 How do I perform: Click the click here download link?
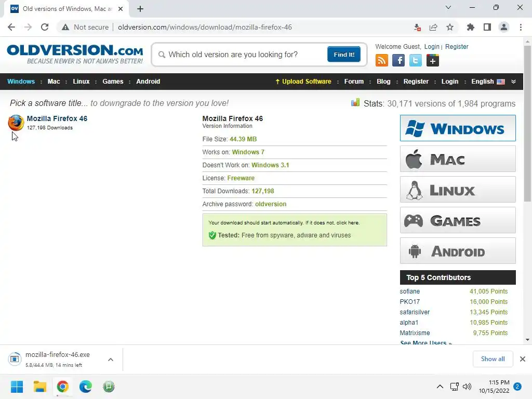348,223
